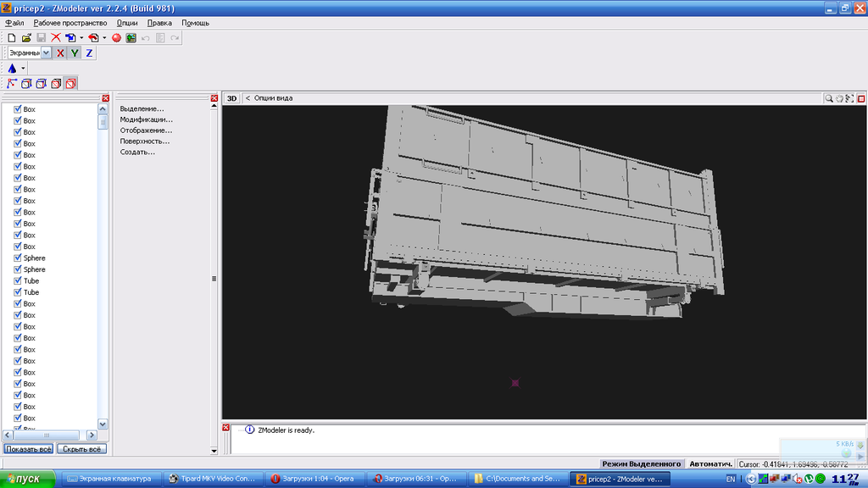Open a file with the folder icon

[26, 38]
